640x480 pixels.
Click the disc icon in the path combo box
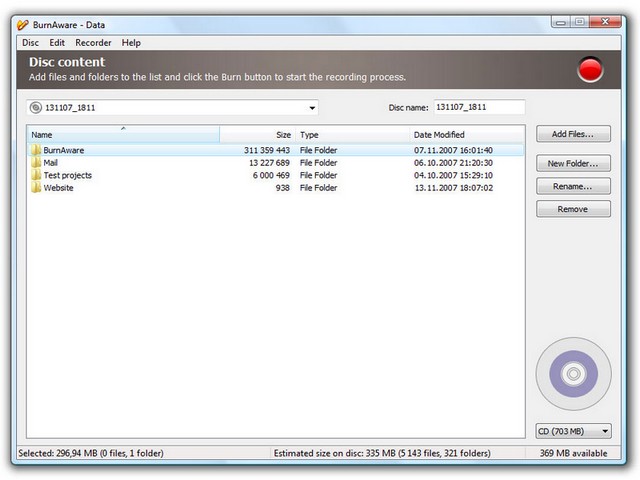[x=36, y=108]
